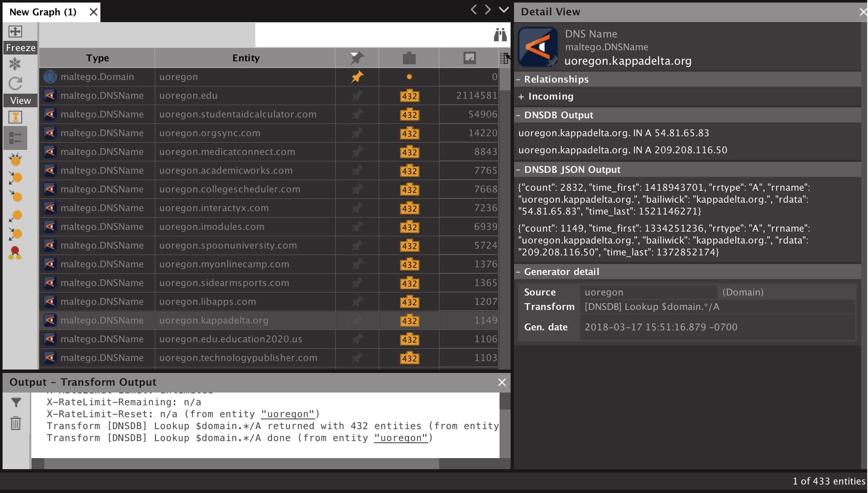Screen dimensions: 868x493
Task: Toggle pin for uoregon.medicatconnect.com row
Action: [357, 152]
